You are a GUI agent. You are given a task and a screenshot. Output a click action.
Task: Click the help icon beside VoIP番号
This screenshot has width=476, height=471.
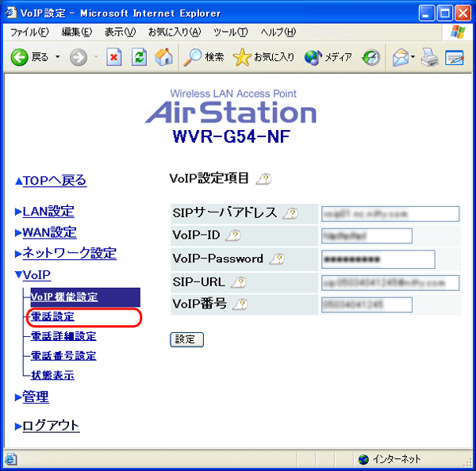(x=240, y=304)
